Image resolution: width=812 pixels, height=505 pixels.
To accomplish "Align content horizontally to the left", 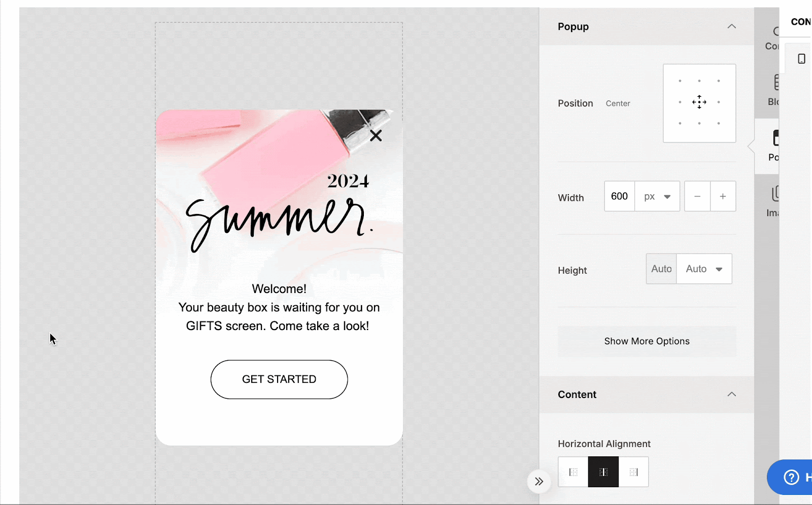I will tap(573, 472).
